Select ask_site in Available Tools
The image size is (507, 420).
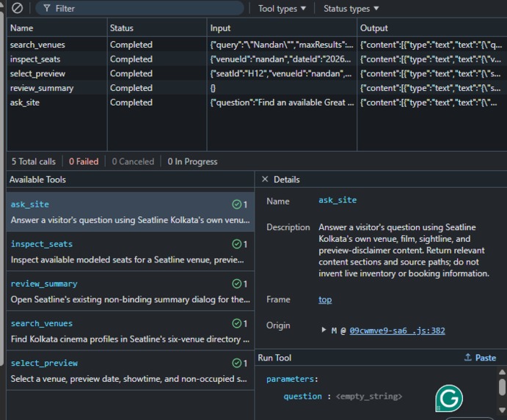pyautogui.click(x=131, y=212)
